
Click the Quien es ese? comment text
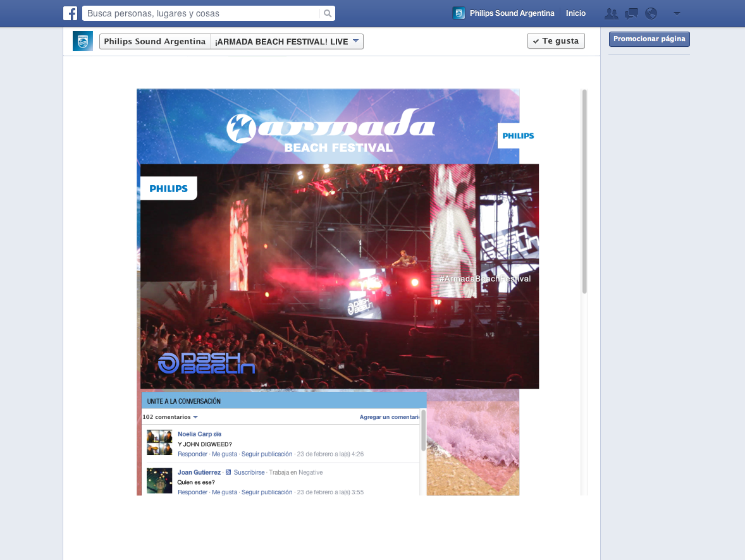click(196, 482)
